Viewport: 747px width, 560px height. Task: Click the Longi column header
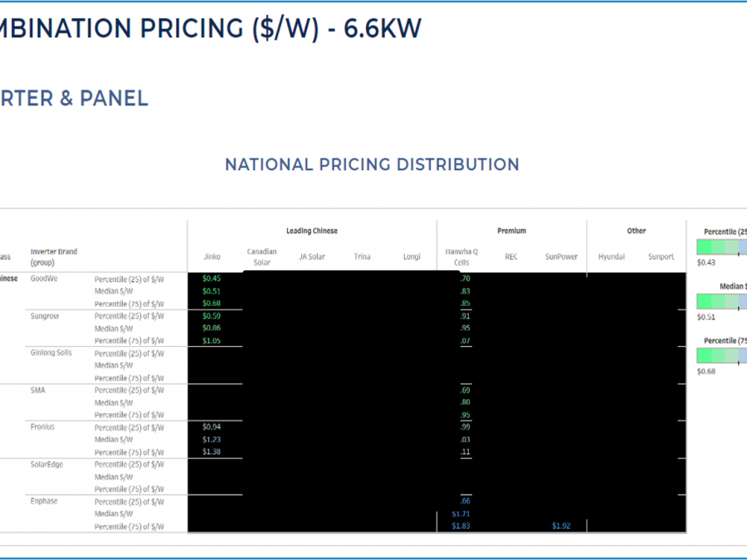click(x=412, y=256)
